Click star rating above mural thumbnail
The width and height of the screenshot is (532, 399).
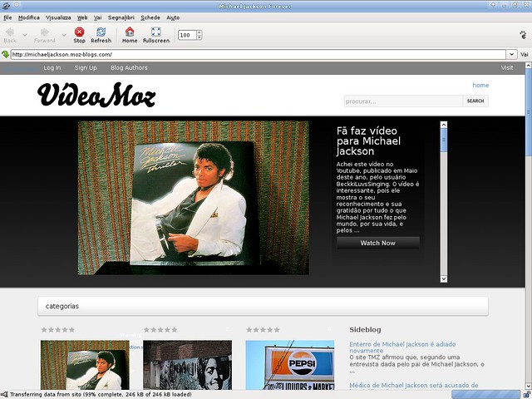pos(160,330)
